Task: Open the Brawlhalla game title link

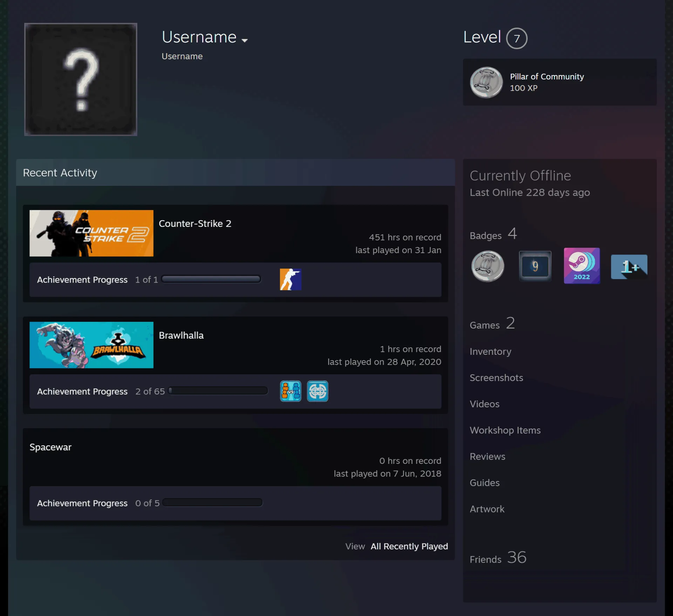Action: coord(181,335)
